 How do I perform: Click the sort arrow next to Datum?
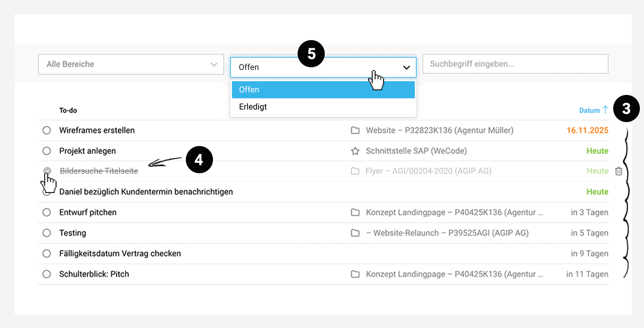point(605,110)
